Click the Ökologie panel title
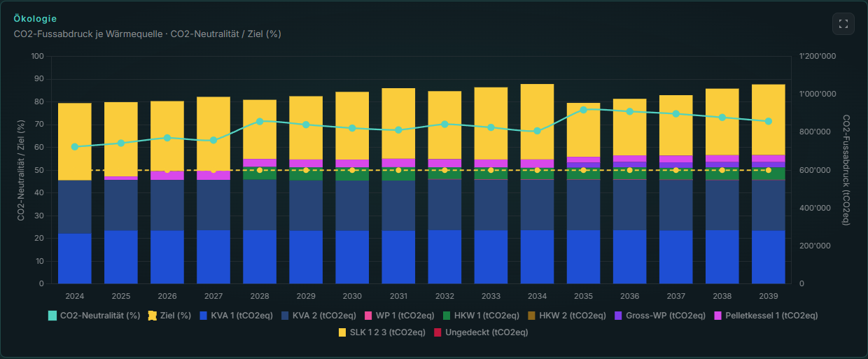 coord(35,18)
